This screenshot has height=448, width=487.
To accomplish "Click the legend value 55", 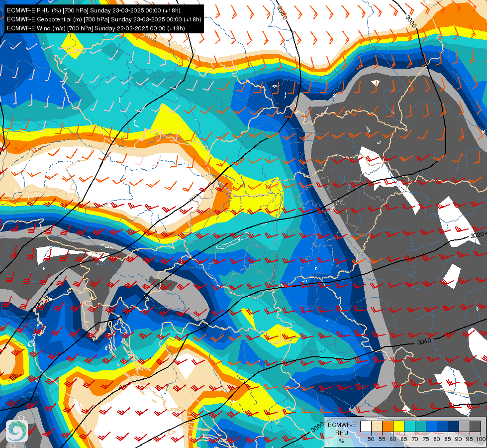I will (x=382, y=439).
